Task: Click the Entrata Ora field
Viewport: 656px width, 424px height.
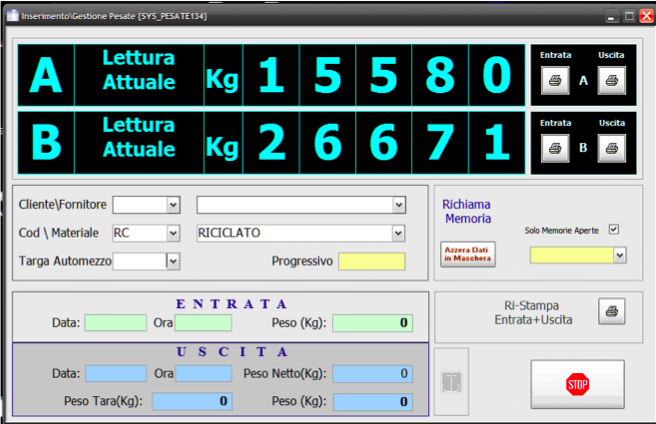Action: pos(203,323)
